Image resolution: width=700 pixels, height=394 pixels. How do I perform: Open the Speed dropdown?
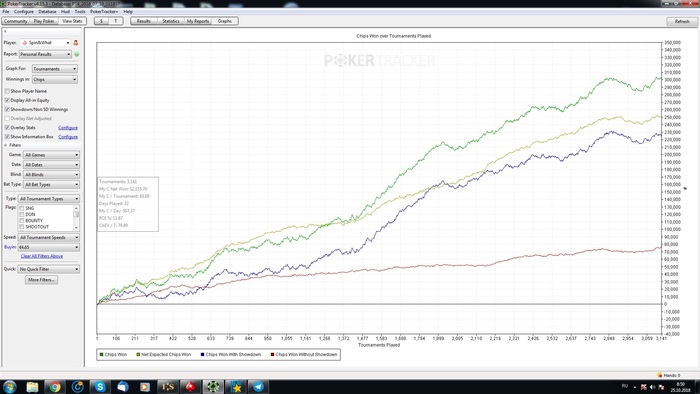[49, 237]
